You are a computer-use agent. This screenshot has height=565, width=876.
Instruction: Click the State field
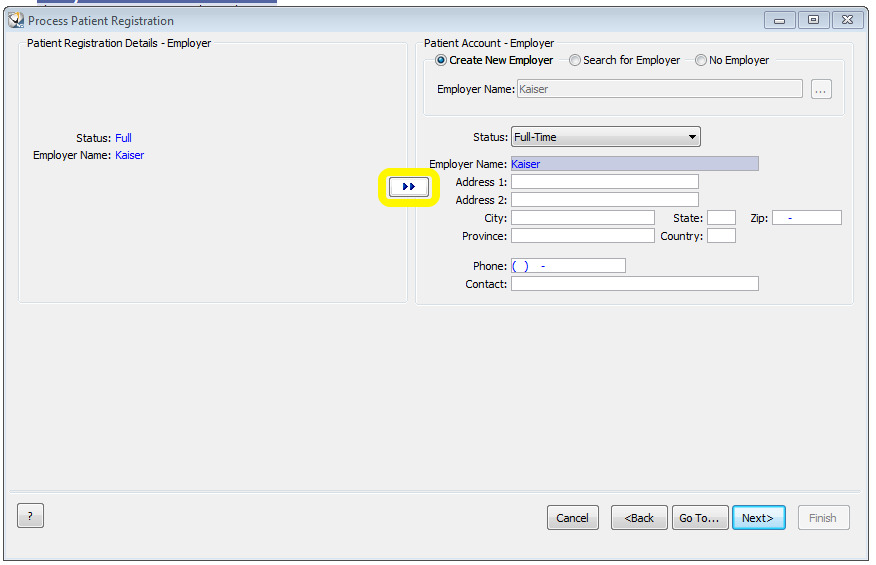pyautogui.click(x=721, y=218)
